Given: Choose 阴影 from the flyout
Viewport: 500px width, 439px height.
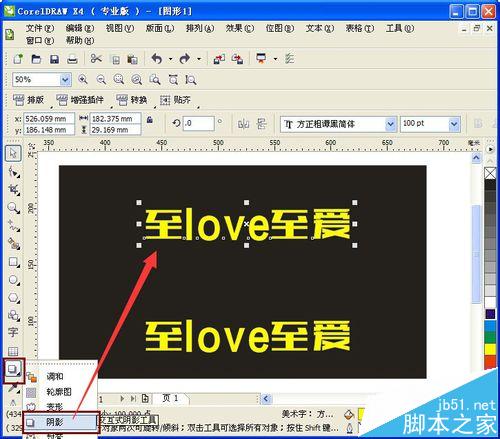Looking at the screenshot, I should pos(61,422).
